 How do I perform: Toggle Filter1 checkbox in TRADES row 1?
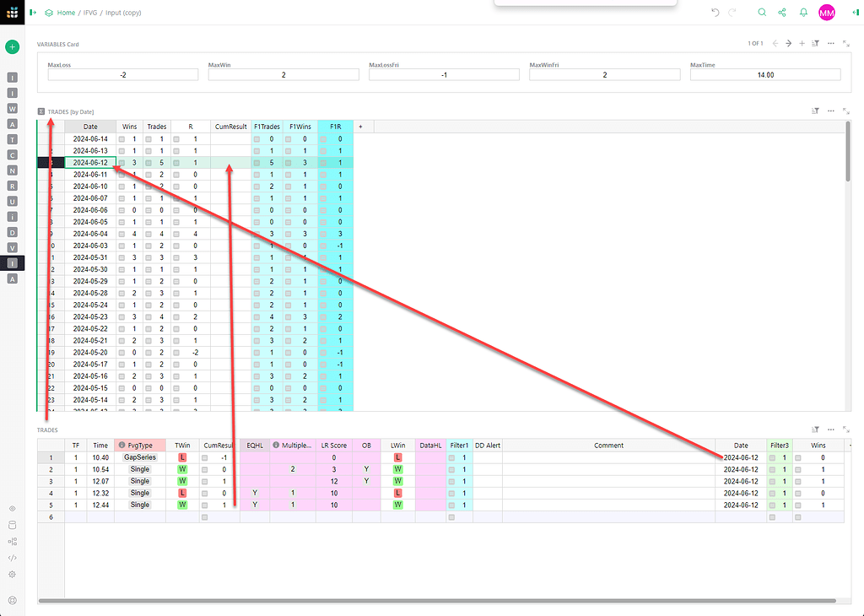click(452, 457)
